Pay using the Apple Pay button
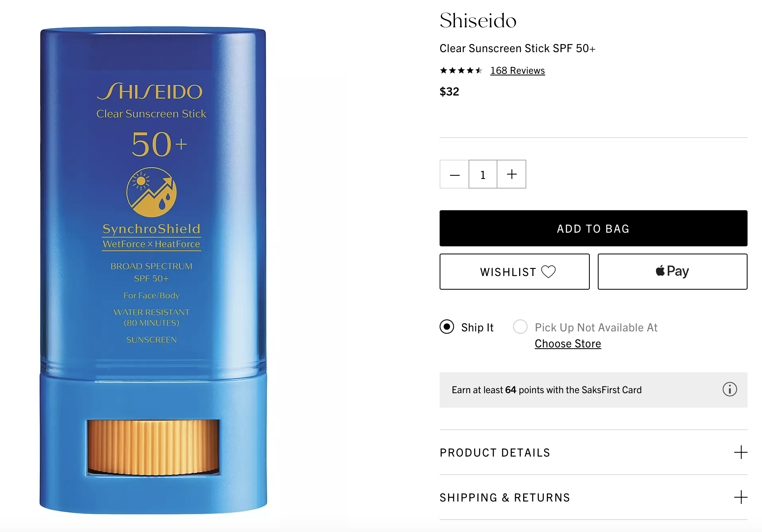 (672, 272)
